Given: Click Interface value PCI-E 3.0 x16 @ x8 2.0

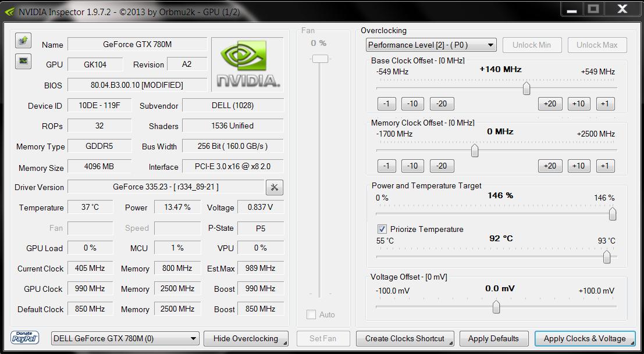Looking at the screenshot, I should click(233, 167).
